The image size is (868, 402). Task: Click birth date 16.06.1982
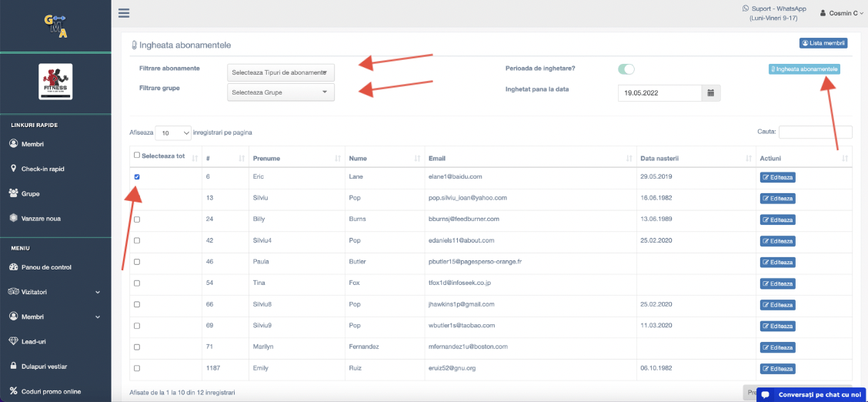[x=656, y=197]
